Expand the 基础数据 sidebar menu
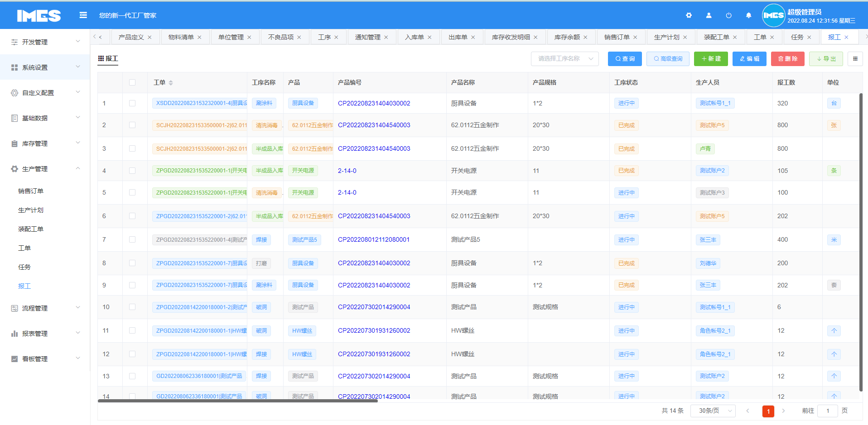This screenshot has height=425, width=868. [45, 118]
